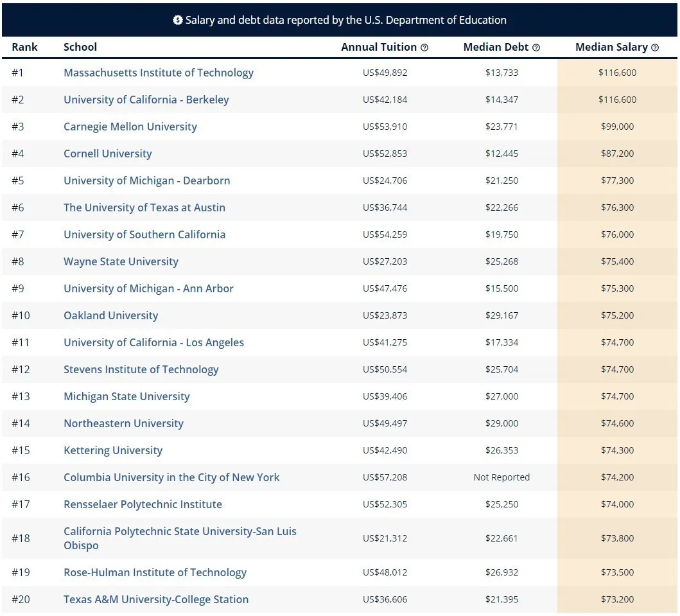Image resolution: width=680 pixels, height=616 pixels.
Task: Click the Rank column header
Action: point(24,47)
